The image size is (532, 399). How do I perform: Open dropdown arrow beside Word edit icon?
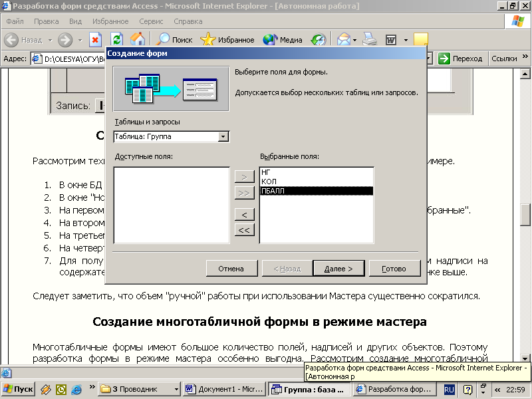click(406, 41)
